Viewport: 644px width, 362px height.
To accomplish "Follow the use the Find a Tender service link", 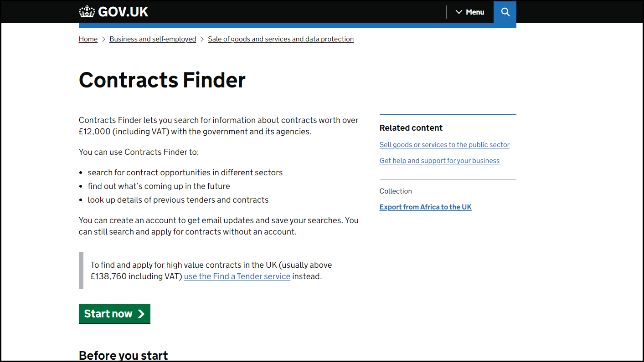I will pos(237,276).
